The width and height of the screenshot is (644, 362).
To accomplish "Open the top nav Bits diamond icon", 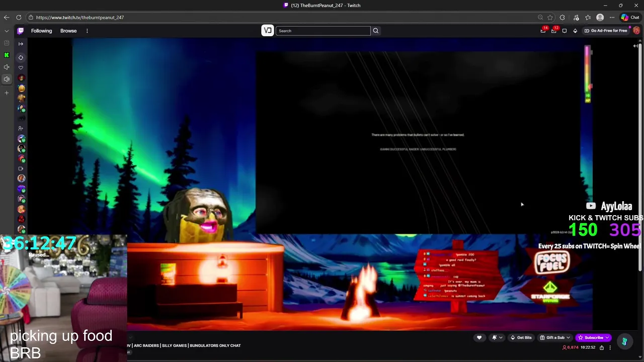I will click(x=575, y=31).
